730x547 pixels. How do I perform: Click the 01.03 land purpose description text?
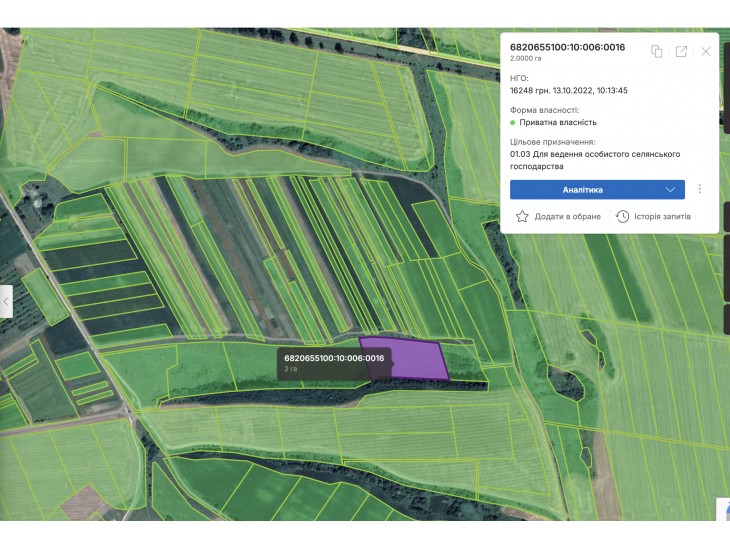595,160
